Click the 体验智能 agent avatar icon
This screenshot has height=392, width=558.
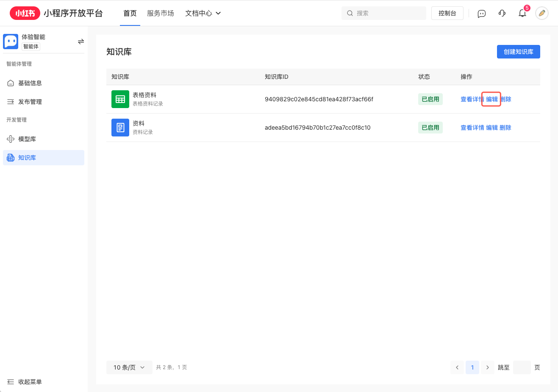[x=11, y=41]
